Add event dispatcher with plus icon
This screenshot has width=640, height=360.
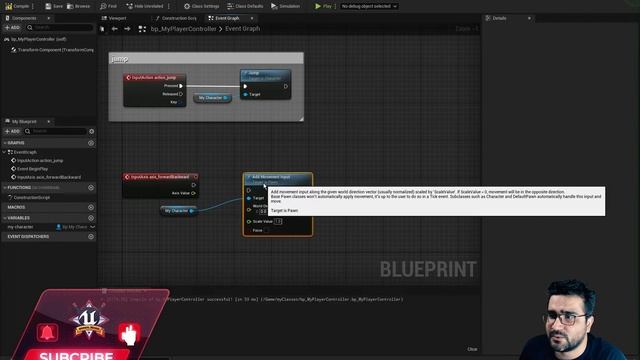pyautogui.click(x=91, y=237)
